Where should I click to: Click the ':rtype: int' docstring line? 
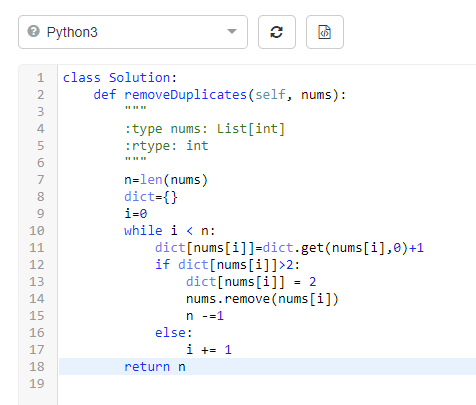[x=166, y=146]
